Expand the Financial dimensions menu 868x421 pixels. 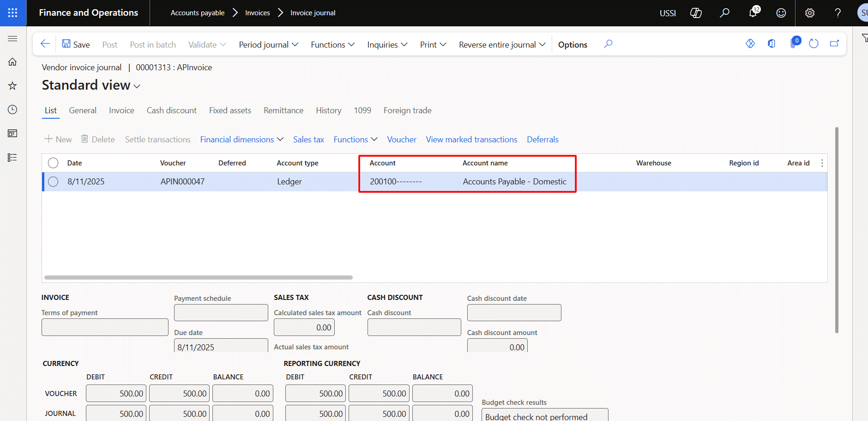click(x=241, y=140)
